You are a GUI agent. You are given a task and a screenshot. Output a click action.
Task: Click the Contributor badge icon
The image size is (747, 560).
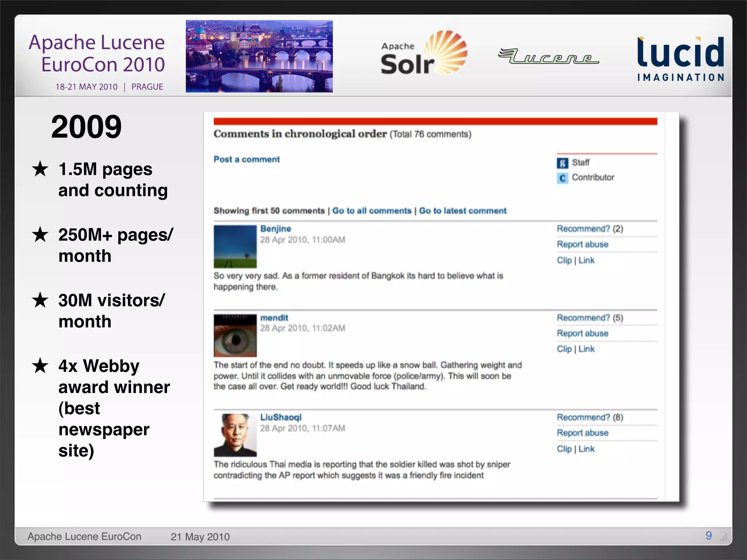tap(562, 178)
